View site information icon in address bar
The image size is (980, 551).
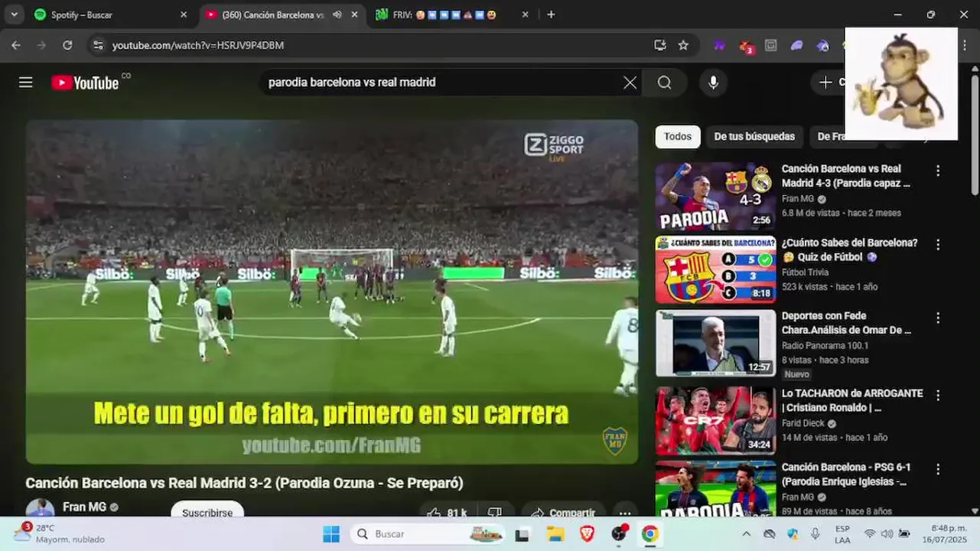click(97, 45)
